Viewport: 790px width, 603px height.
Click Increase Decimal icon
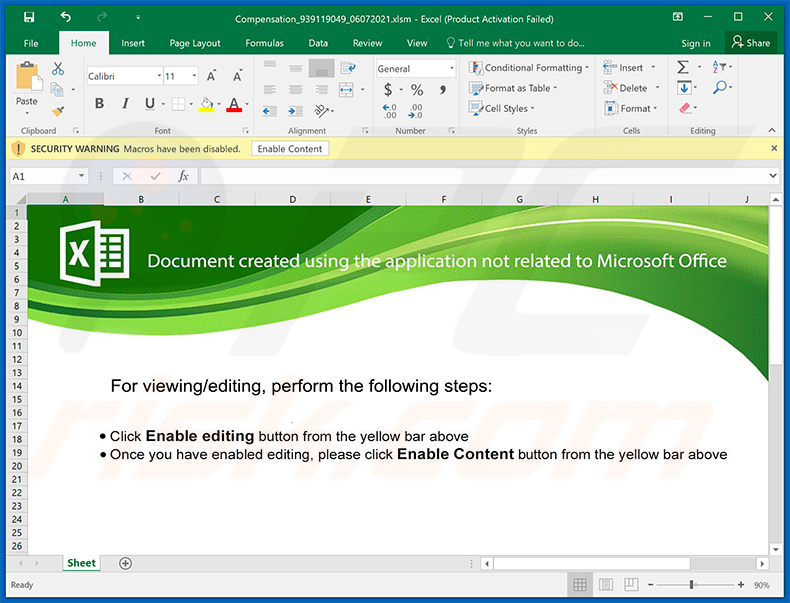389,111
